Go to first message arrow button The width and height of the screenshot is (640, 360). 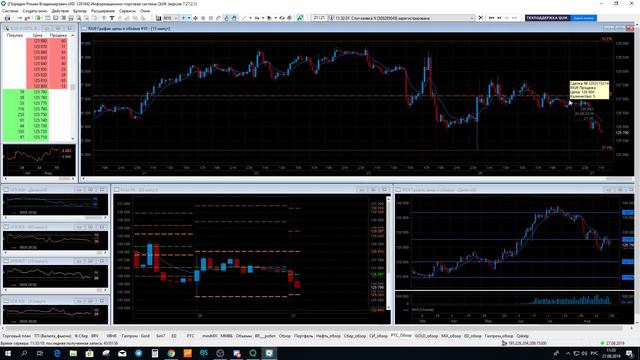pyautogui.click(x=491, y=18)
